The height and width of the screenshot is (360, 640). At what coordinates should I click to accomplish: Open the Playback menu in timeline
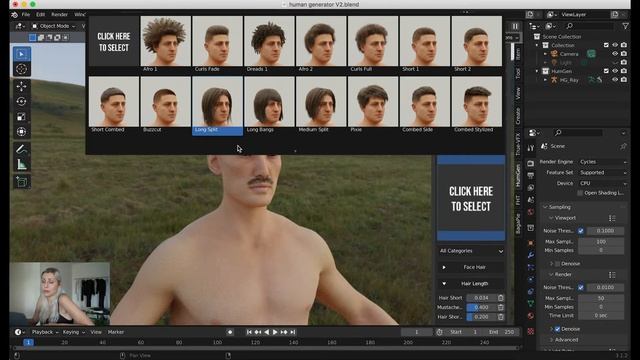coord(44,332)
